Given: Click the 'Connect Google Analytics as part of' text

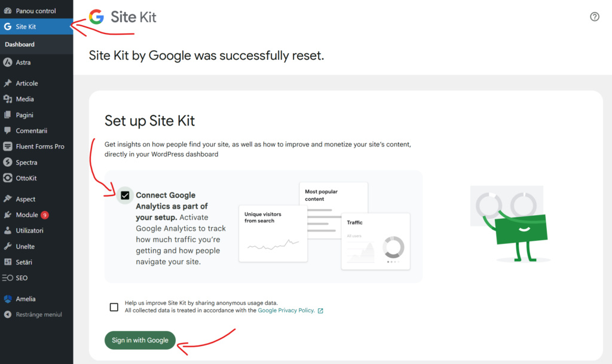Looking at the screenshot, I should tap(172, 201).
